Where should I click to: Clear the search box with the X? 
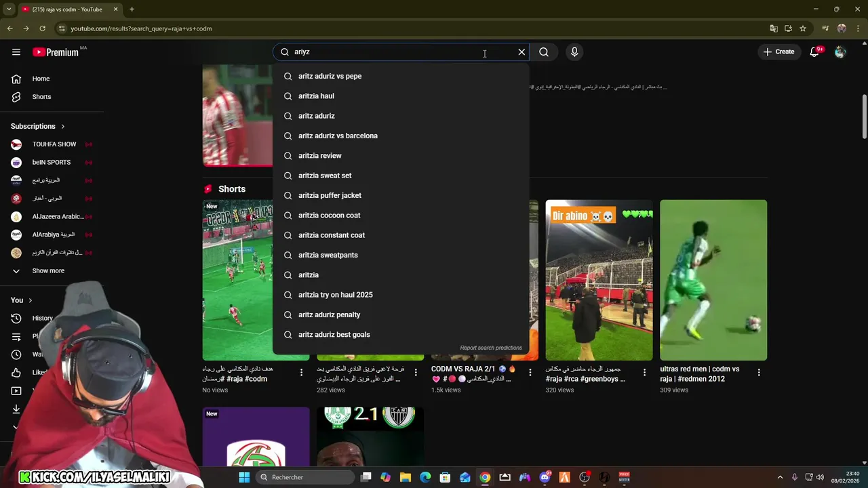click(521, 52)
